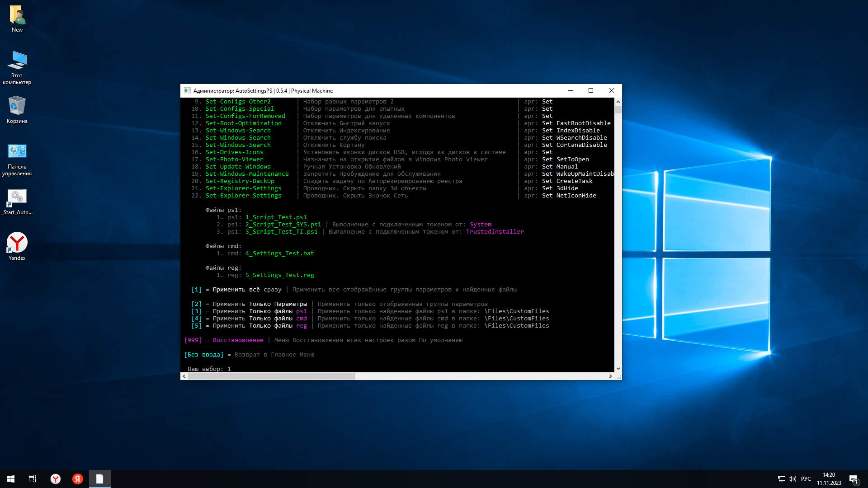Open Task View on the taskbar

click(33, 479)
